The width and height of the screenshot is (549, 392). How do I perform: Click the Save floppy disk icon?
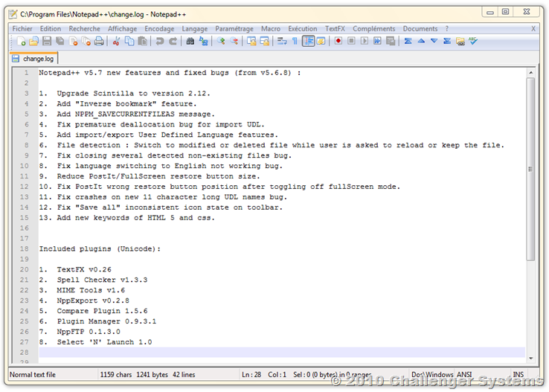click(47, 42)
